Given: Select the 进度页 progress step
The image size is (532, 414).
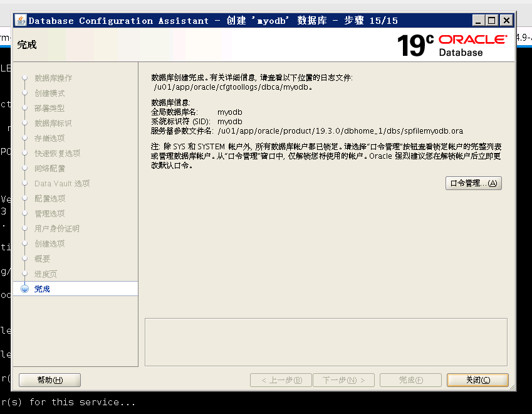Looking at the screenshot, I should click(46, 273).
